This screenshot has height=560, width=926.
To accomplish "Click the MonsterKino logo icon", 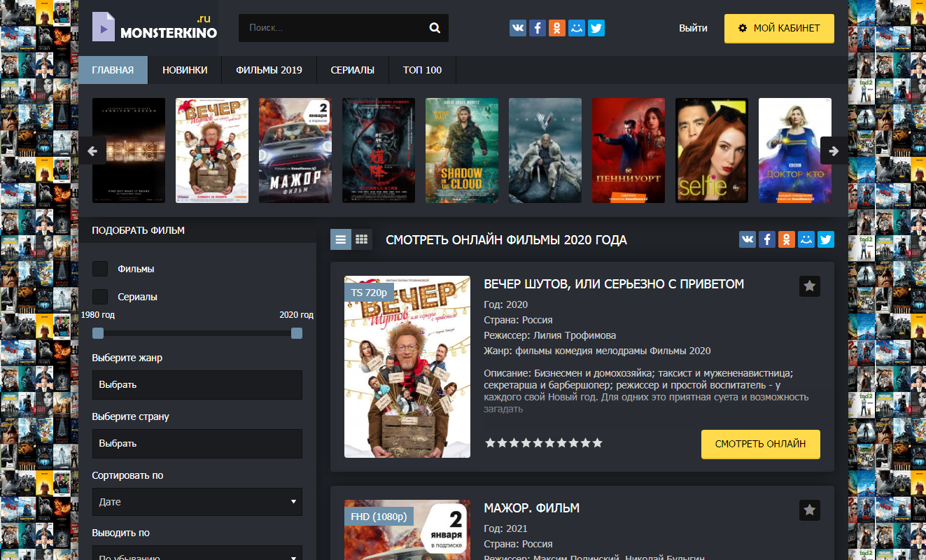I will 104,28.
